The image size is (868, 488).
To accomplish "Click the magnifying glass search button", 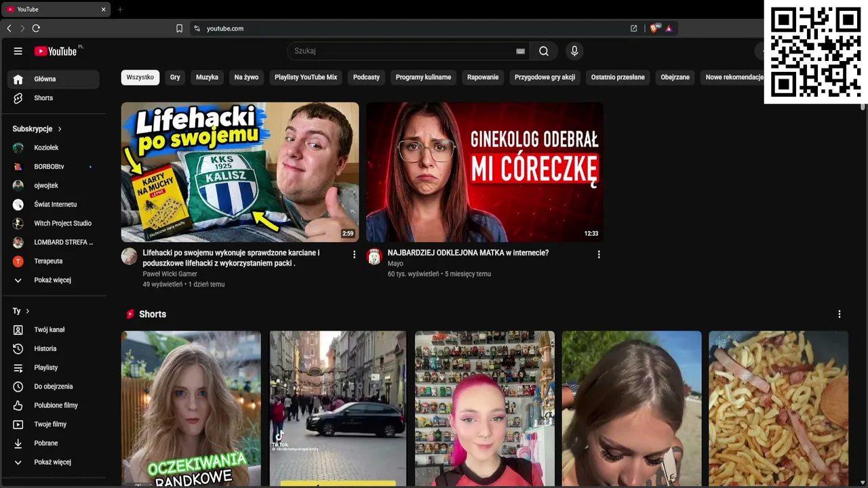I will (x=544, y=51).
